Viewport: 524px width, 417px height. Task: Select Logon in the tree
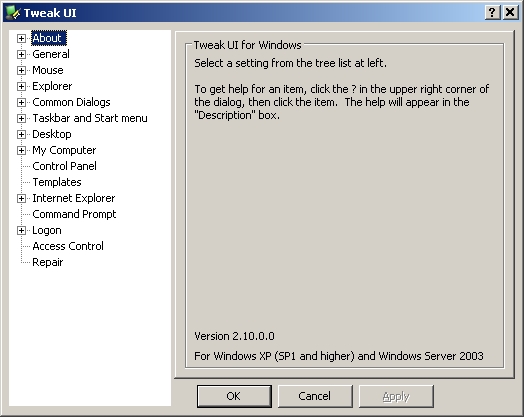[x=47, y=230]
